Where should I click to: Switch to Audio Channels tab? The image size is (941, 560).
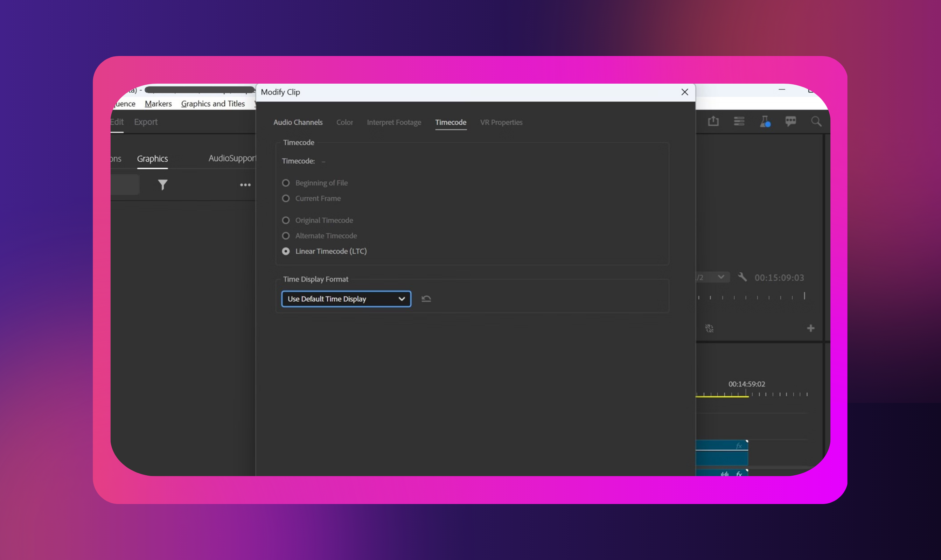(298, 122)
